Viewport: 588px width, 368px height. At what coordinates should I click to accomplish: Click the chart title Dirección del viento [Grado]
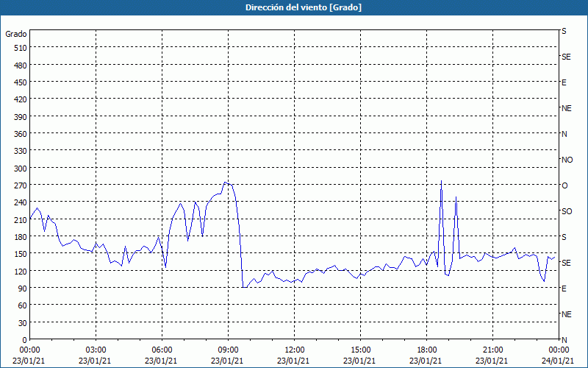point(304,7)
